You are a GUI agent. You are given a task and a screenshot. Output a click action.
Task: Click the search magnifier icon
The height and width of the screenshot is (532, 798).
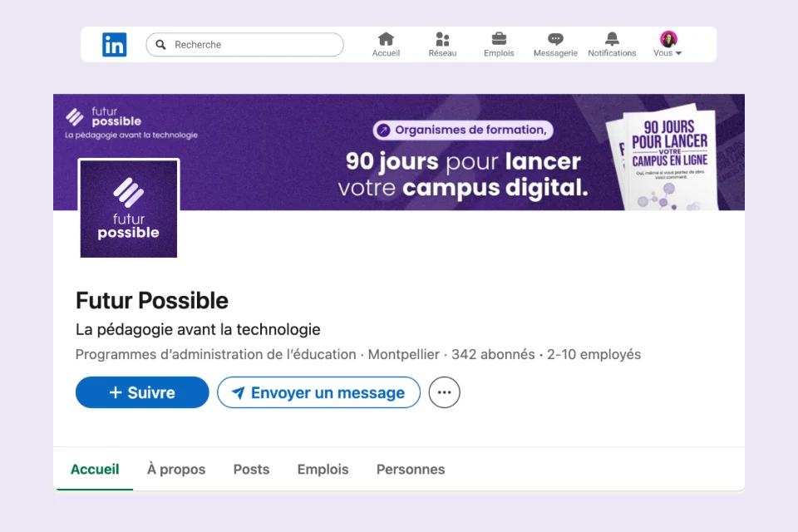pyautogui.click(x=161, y=45)
